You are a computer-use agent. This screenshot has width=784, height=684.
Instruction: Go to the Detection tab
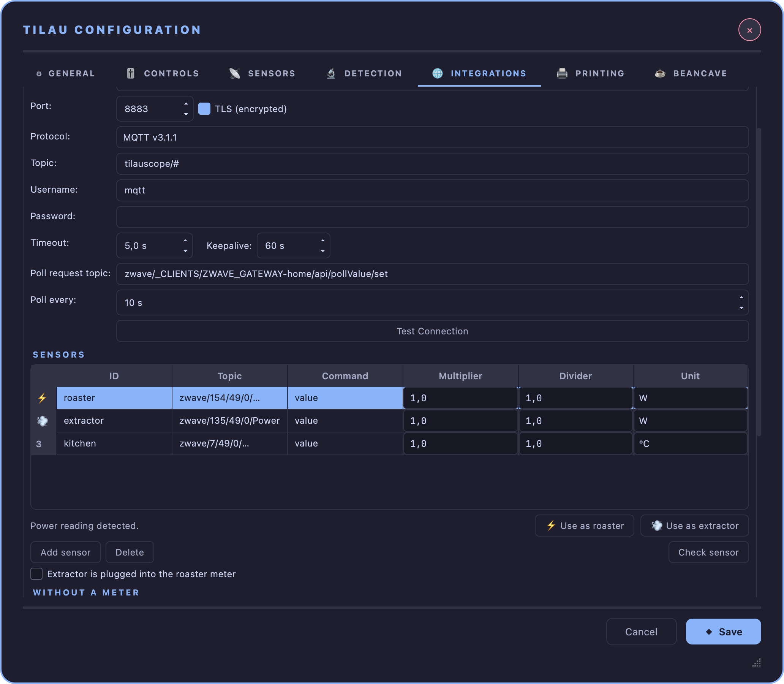364,73
